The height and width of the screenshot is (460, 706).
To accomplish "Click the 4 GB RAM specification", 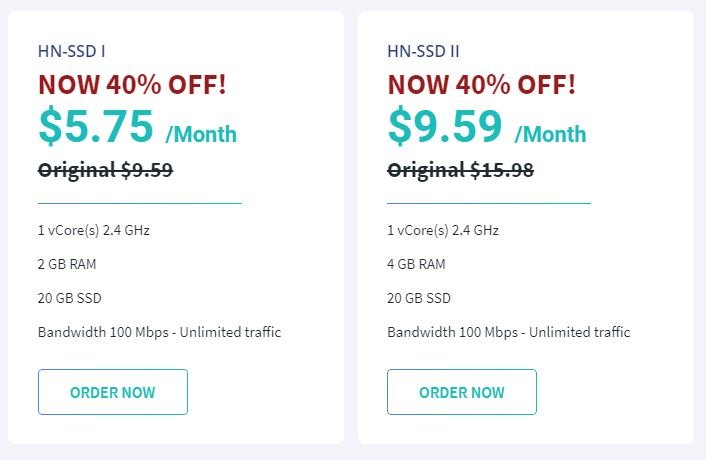I will point(417,264).
